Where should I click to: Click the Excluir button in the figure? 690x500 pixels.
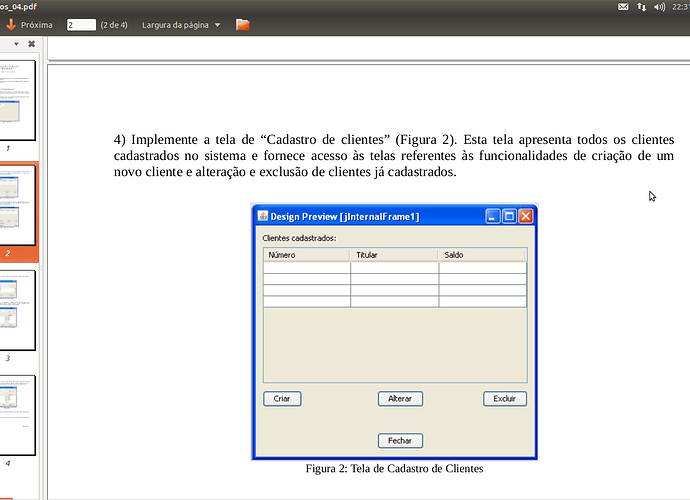click(x=504, y=399)
